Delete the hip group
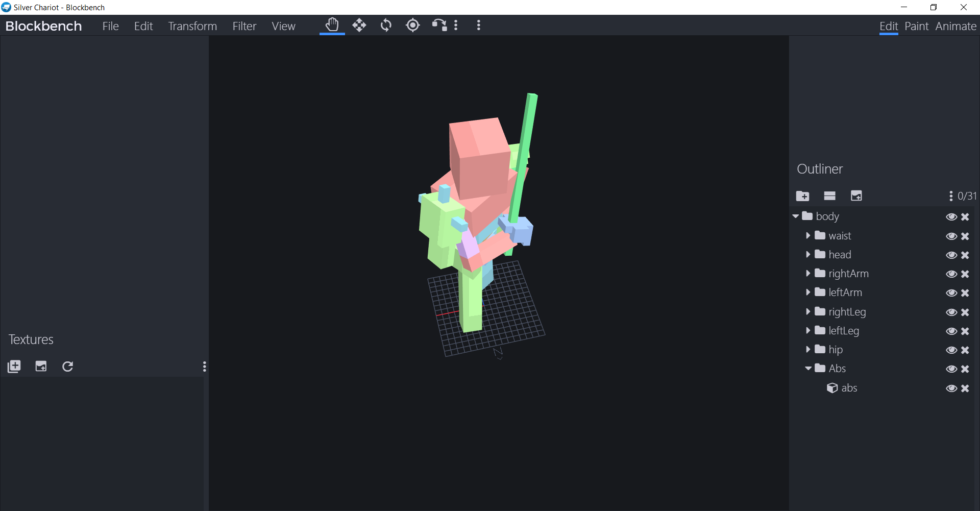Image resolution: width=980 pixels, height=511 pixels. pos(965,350)
